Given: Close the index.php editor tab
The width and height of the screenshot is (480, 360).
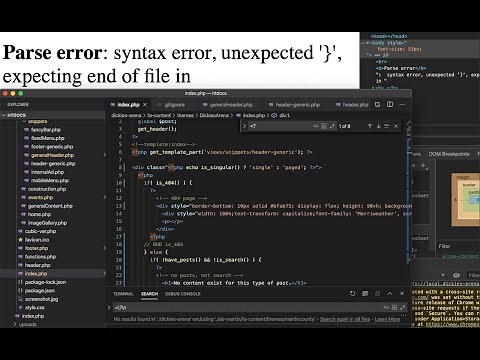Looking at the screenshot, I should (x=145, y=105).
